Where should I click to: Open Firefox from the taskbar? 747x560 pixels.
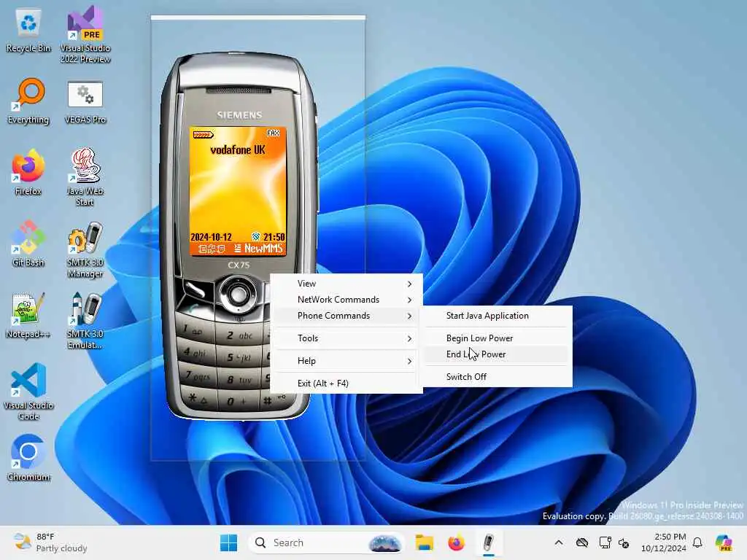pos(457,542)
